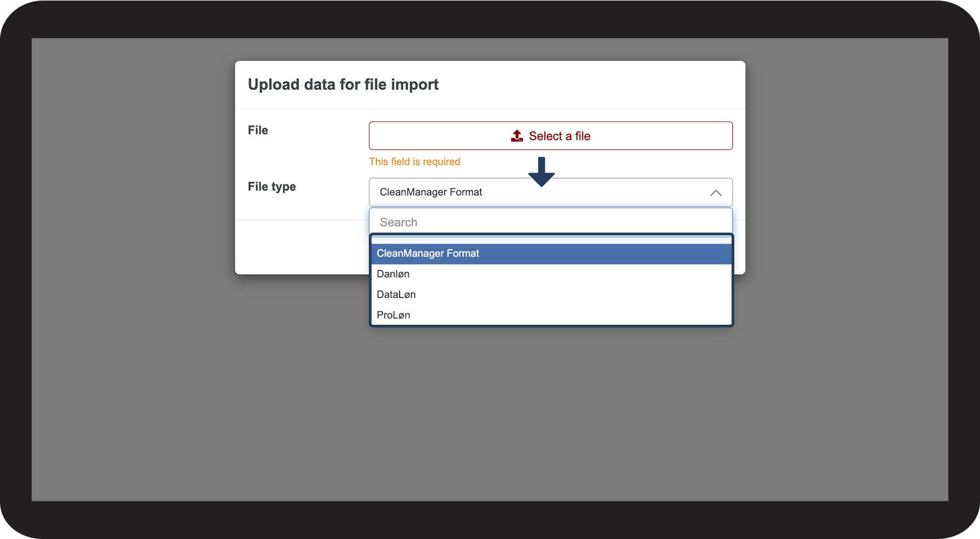The height and width of the screenshot is (539, 980).
Task: Collapse the File type dropdown chevron
Action: coord(715,193)
